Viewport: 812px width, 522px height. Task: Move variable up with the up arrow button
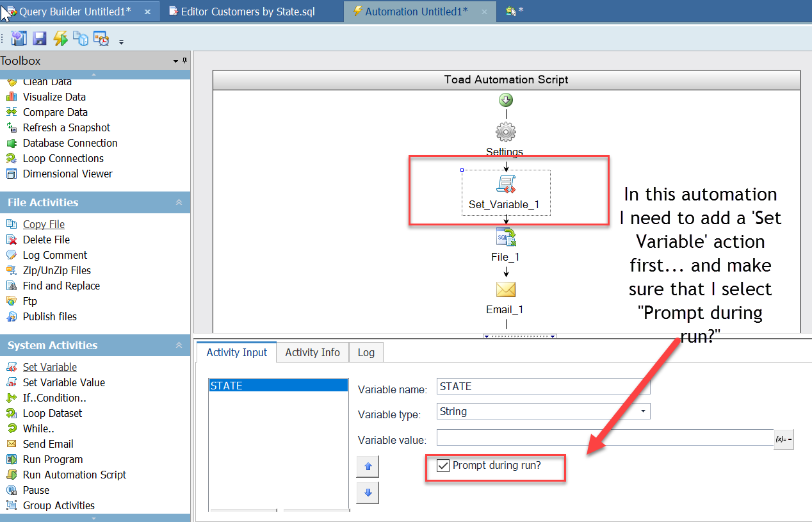click(x=368, y=467)
